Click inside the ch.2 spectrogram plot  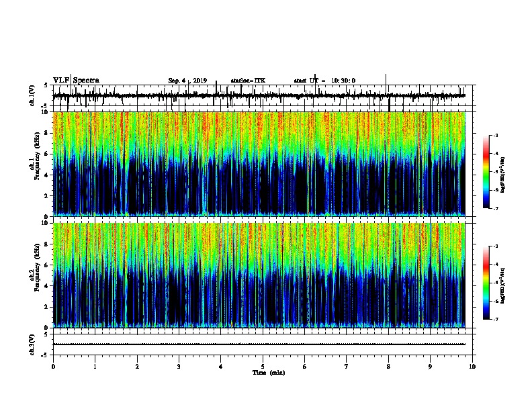pos(259,275)
